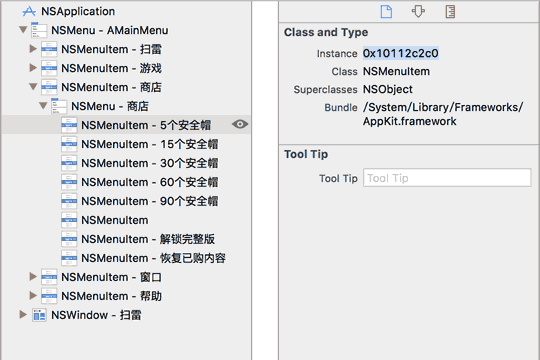Select NSMenuItem - 15个安全帽 row
Viewport: 540px width, 360px height.
(125, 144)
